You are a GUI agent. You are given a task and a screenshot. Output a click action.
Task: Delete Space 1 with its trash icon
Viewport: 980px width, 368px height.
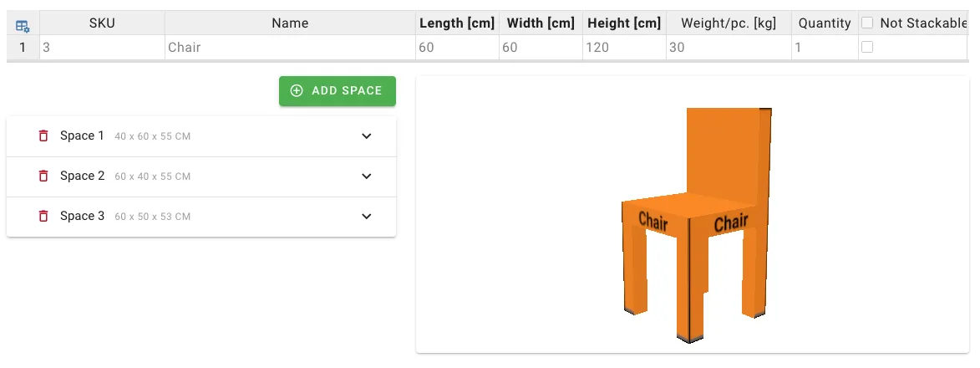click(43, 136)
